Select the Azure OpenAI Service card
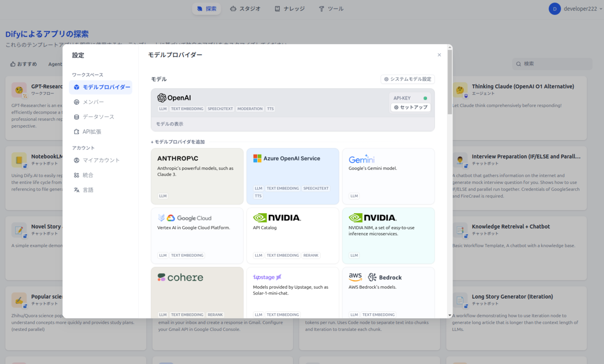This screenshot has width=604, height=364. [x=293, y=176]
